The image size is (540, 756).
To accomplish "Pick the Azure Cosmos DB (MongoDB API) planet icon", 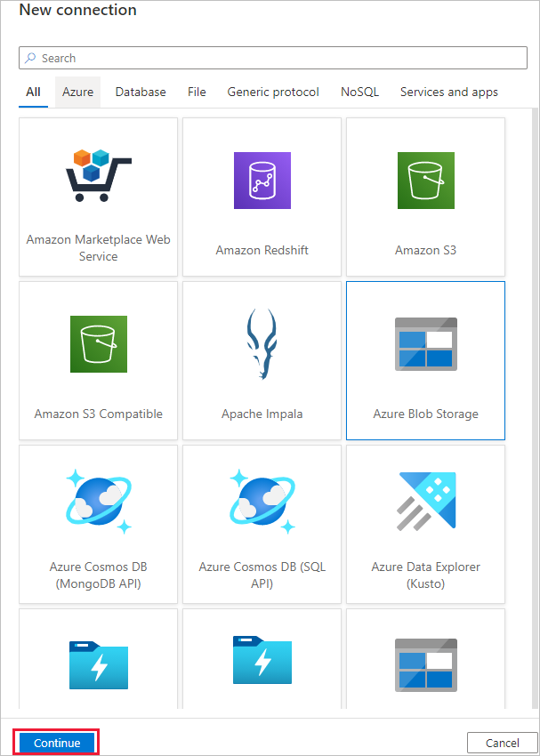I will coord(99,502).
